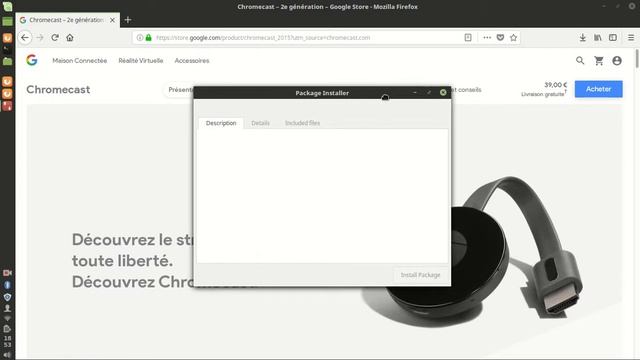
Task: Show Firefox sidebars
Action: (x=613, y=38)
